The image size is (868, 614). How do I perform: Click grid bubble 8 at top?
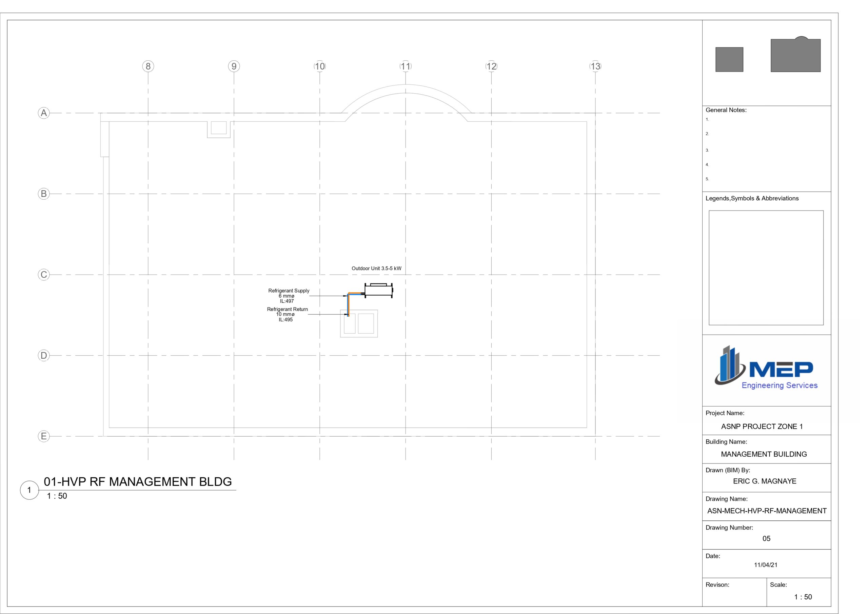click(148, 66)
